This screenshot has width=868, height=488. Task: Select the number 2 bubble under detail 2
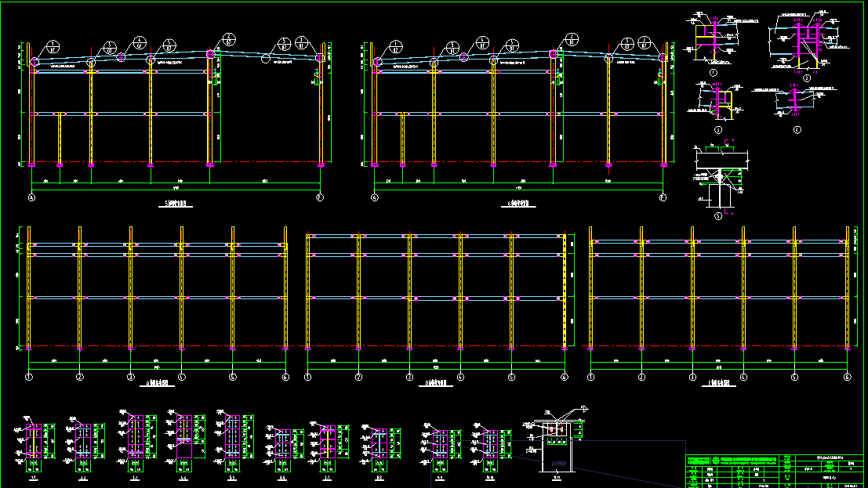[x=807, y=78]
